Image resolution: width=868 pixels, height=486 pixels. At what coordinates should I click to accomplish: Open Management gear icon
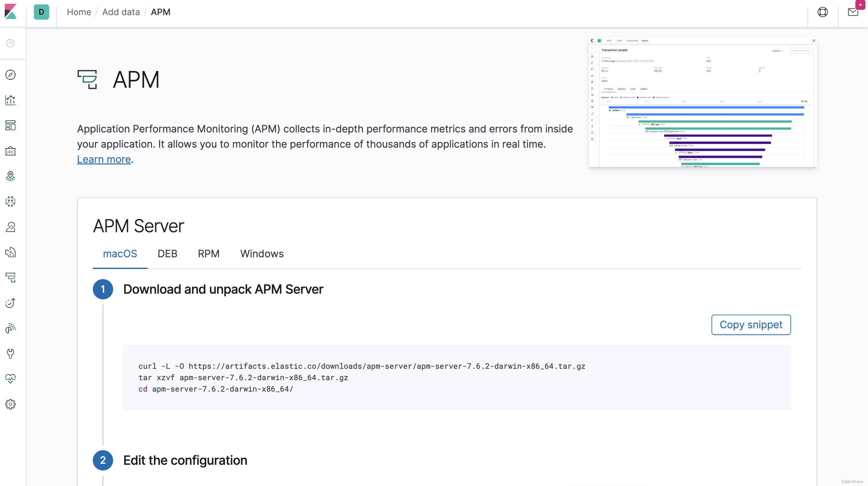click(10, 404)
